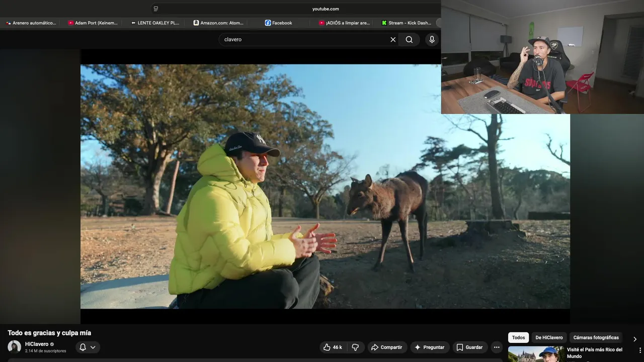Save the video via the Guardar button

[x=469, y=347]
